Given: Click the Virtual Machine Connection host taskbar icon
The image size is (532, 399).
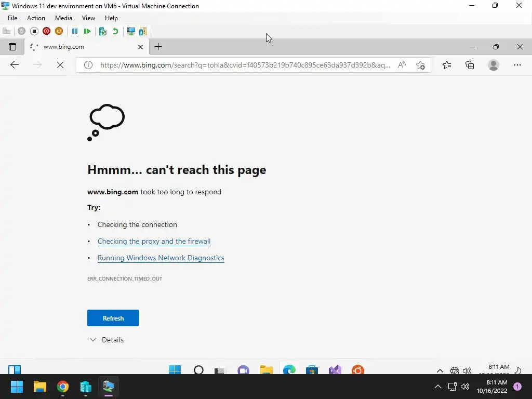Looking at the screenshot, I should [109, 387].
